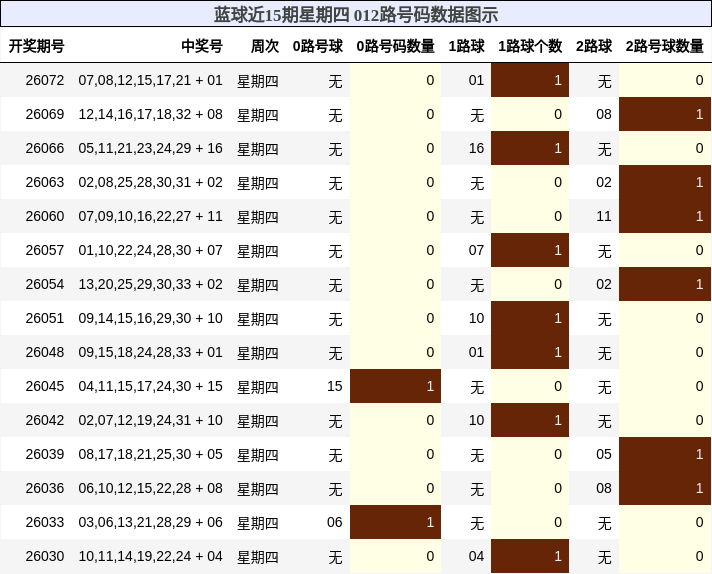
Task: Click winning numbers 04,11,15,17,24,30 + 15
Action: pyautogui.click(x=150, y=386)
